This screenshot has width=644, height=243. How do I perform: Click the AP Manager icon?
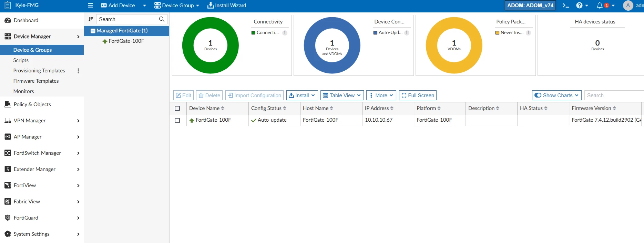point(8,137)
